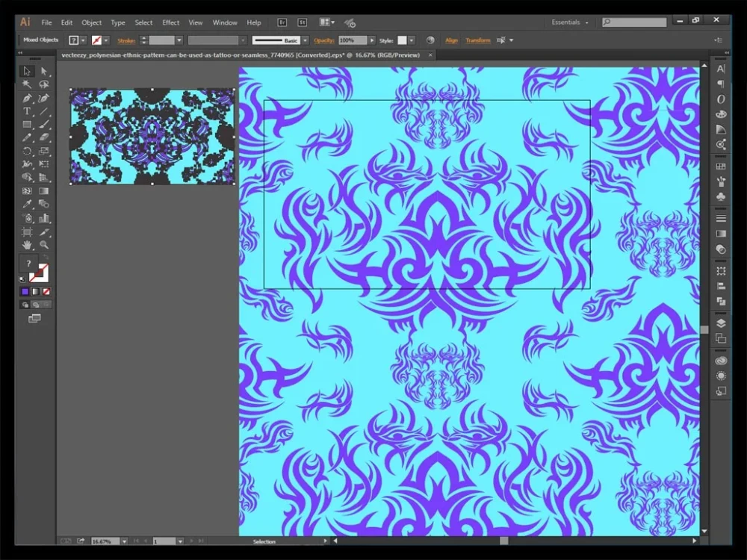Screen dimensions: 747x560
Task: Open the zoom level dropdown at 16.67%
Action: point(124,541)
